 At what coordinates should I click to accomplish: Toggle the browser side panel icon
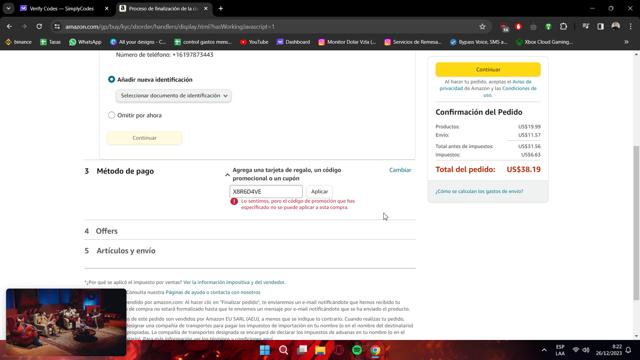(600, 27)
